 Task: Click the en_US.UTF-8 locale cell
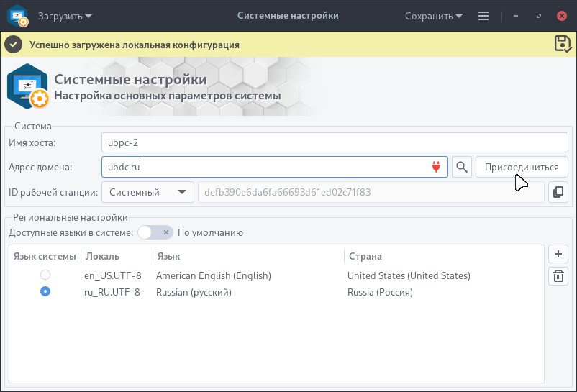point(113,275)
